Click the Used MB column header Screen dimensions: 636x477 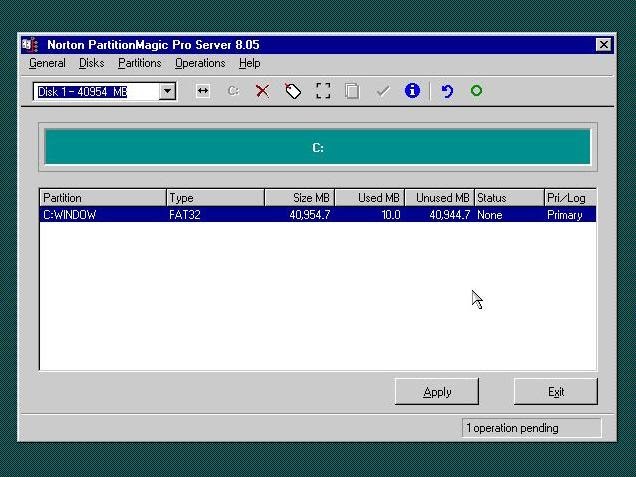pyautogui.click(x=370, y=198)
